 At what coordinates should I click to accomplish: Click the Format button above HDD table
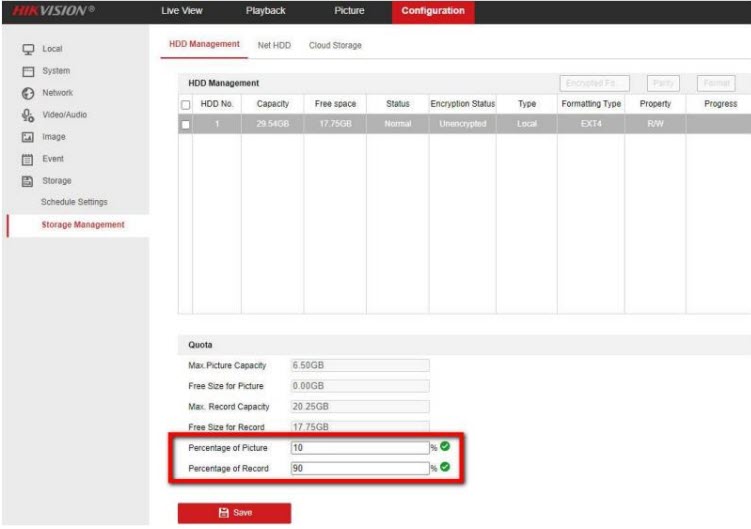tap(718, 83)
